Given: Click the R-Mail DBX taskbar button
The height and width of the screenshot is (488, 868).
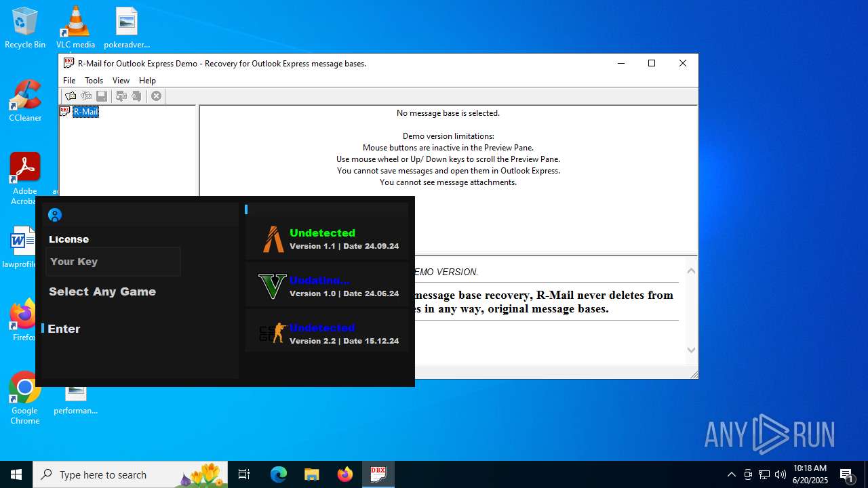Looking at the screenshot, I should [378, 474].
